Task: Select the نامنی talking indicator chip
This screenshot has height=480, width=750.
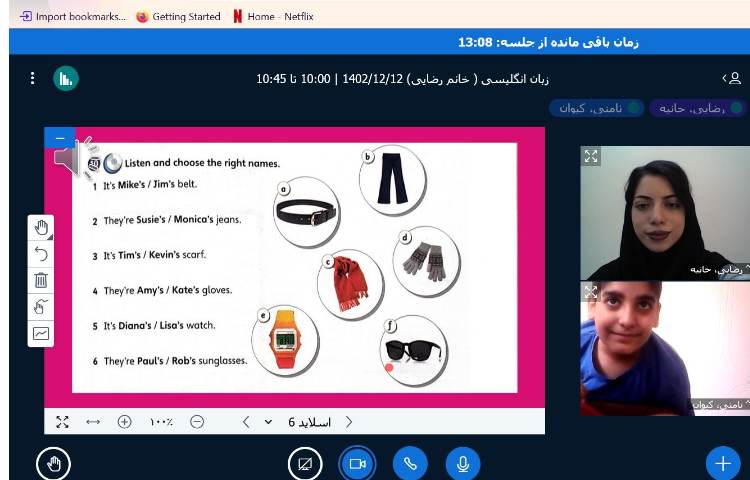Action: [596, 109]
